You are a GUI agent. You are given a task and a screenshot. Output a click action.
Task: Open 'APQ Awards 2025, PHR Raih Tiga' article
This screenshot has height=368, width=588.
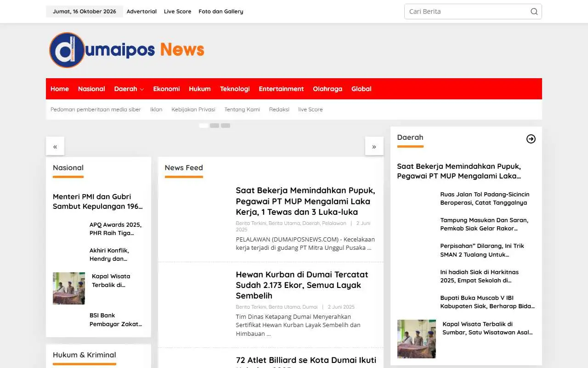[x=115, y=229]
